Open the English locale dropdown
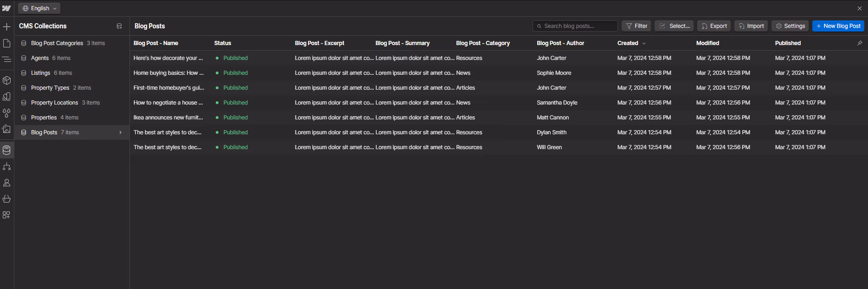 [39, 8]
